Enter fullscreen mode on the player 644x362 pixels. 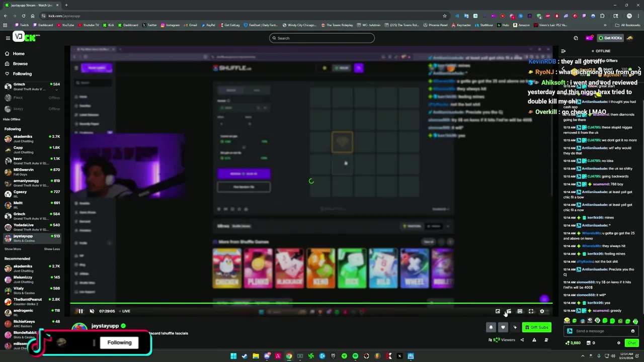tap(531, 311)
